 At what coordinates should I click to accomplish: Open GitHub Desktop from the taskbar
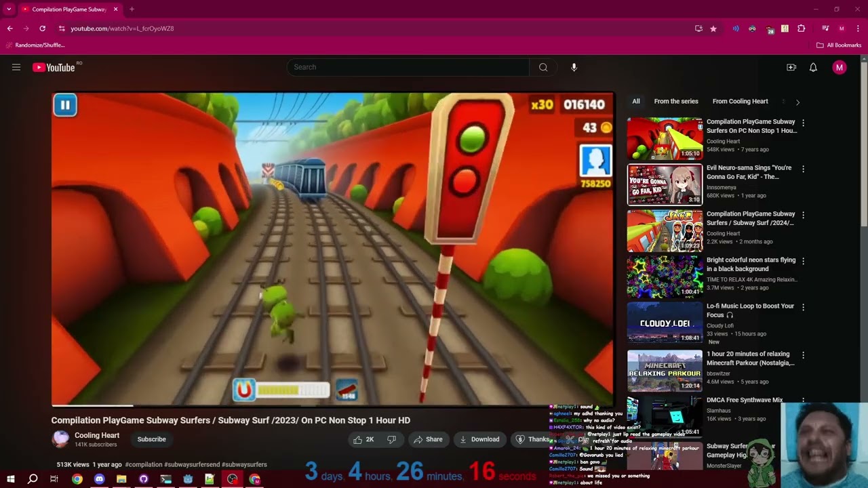pyautogui.click(x=144, y=479)
